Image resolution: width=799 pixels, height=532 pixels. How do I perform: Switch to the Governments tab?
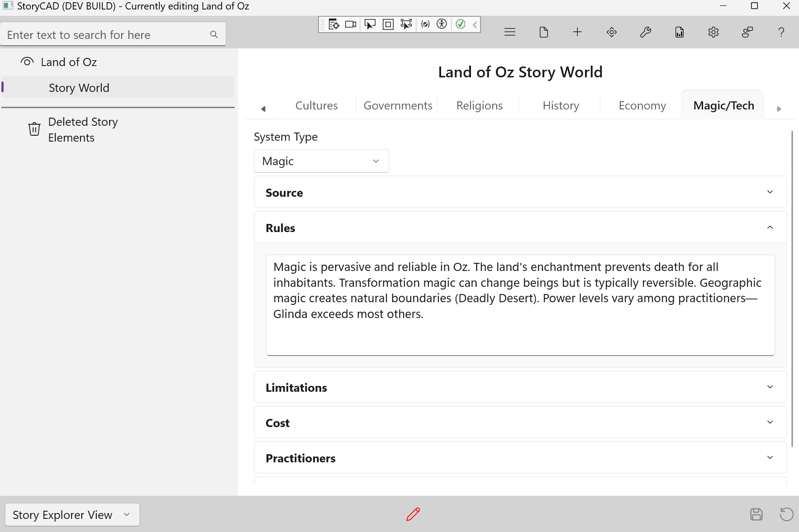[398, 105]
